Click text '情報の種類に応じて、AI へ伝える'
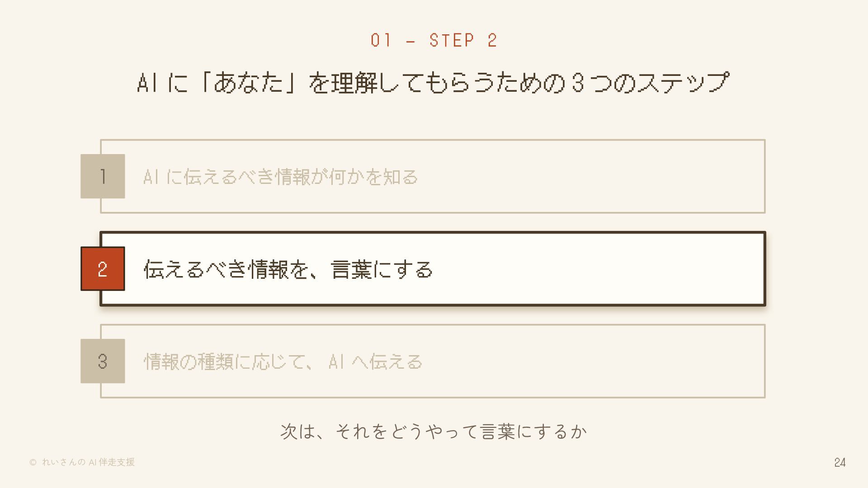The image size is (868, 488). [283, 361]
